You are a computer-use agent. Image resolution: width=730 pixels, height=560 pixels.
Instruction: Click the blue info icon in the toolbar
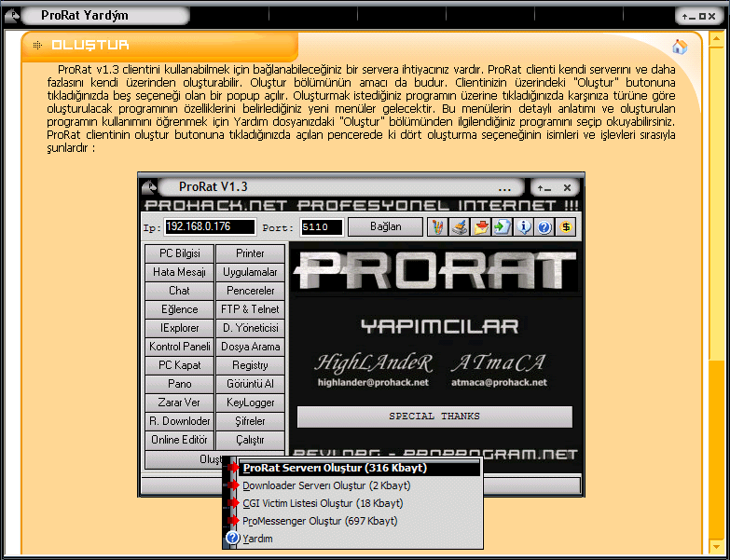523,226
